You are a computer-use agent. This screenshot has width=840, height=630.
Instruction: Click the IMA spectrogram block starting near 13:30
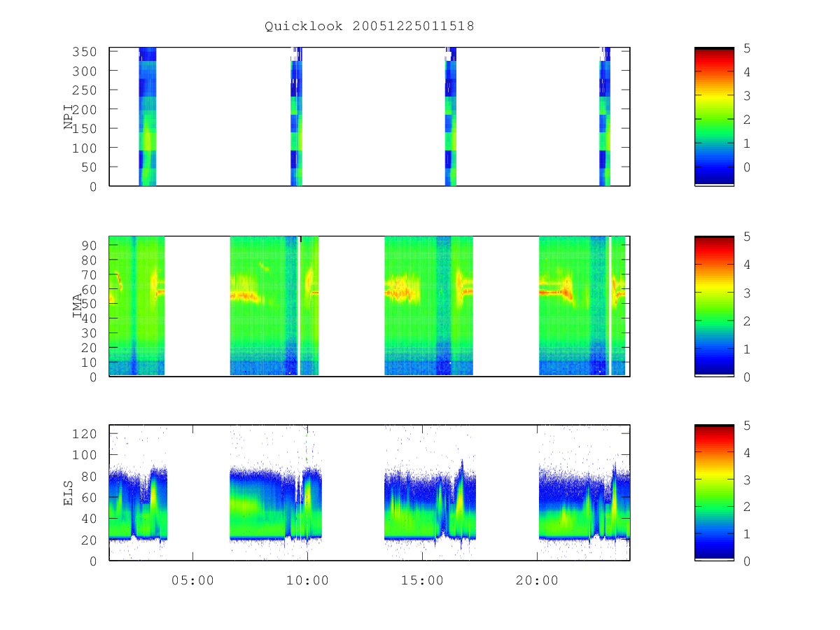[429, 306]
